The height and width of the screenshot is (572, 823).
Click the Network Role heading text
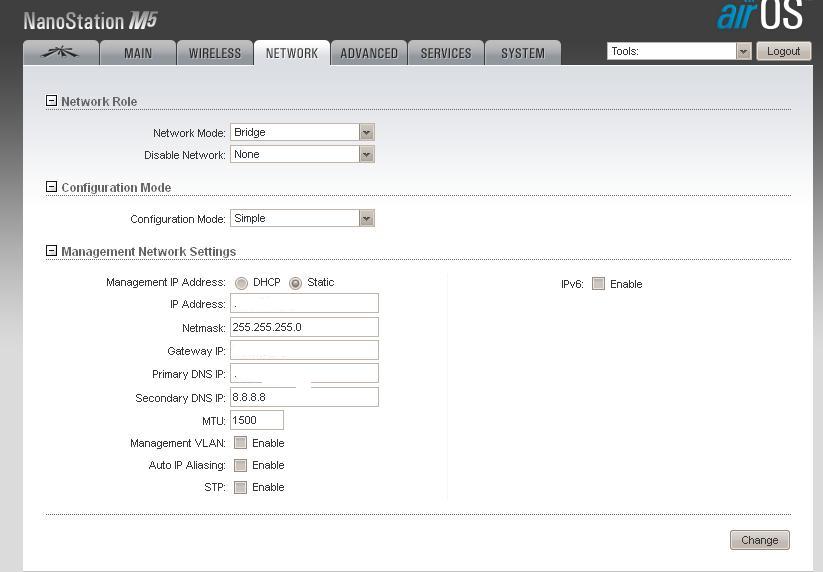99,101
